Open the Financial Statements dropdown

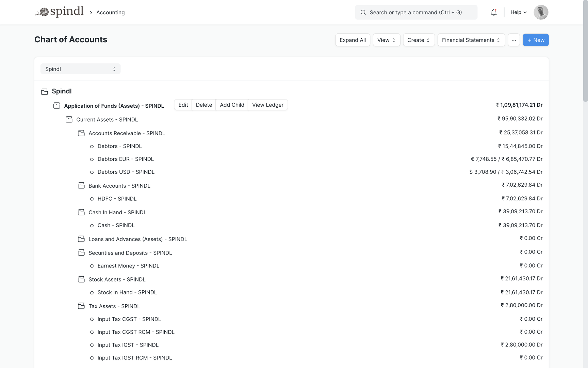coord(471,40)
